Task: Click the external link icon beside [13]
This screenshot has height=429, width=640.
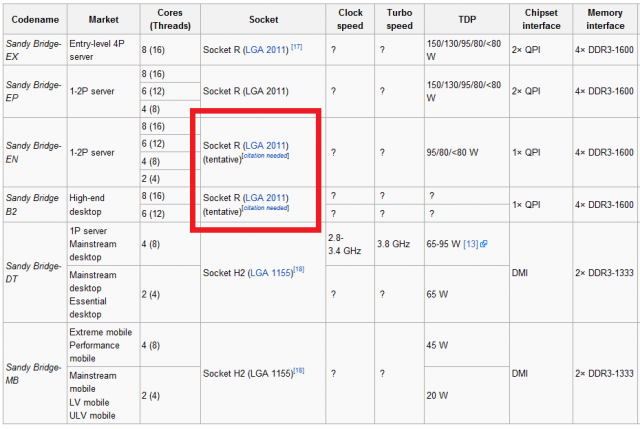Action: point(484,244)
